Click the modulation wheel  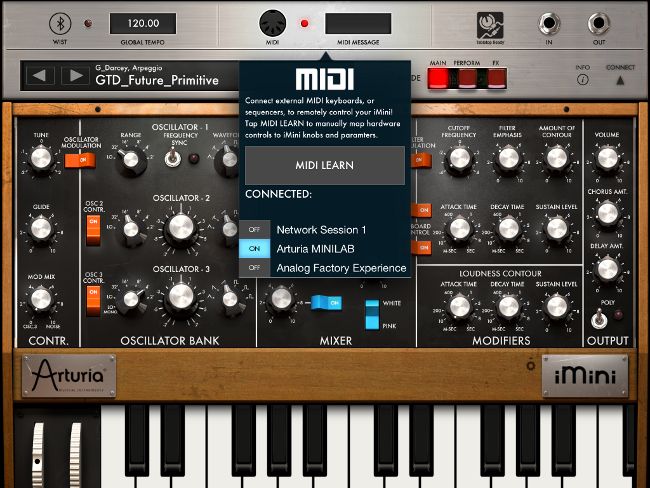pyautogui.click(x=75, y=454)
